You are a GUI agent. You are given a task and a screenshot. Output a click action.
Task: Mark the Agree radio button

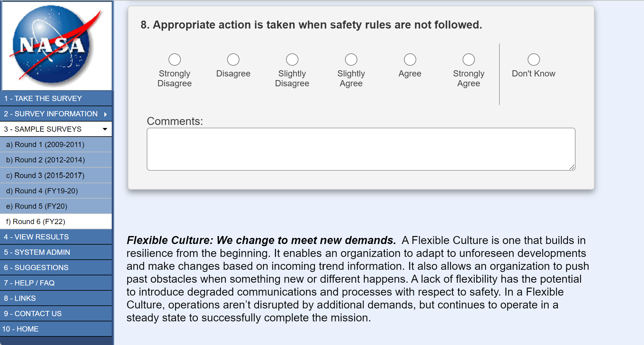point(410,60)
